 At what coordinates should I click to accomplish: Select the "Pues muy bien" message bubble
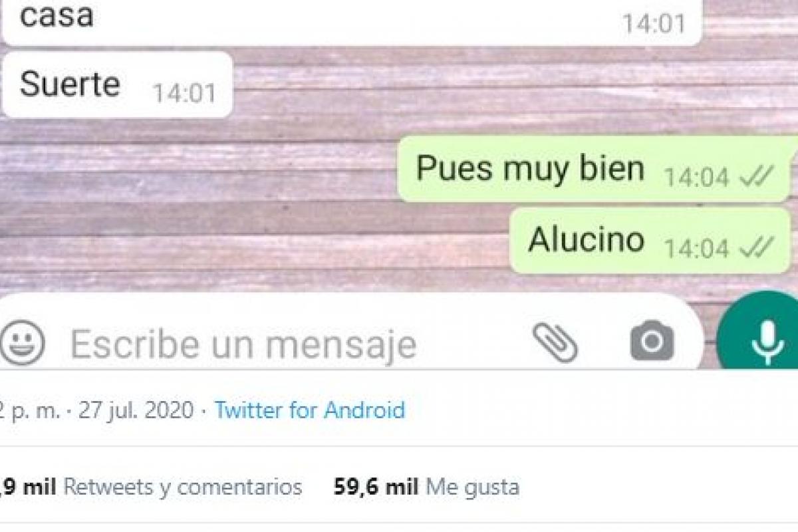(594, 169)
